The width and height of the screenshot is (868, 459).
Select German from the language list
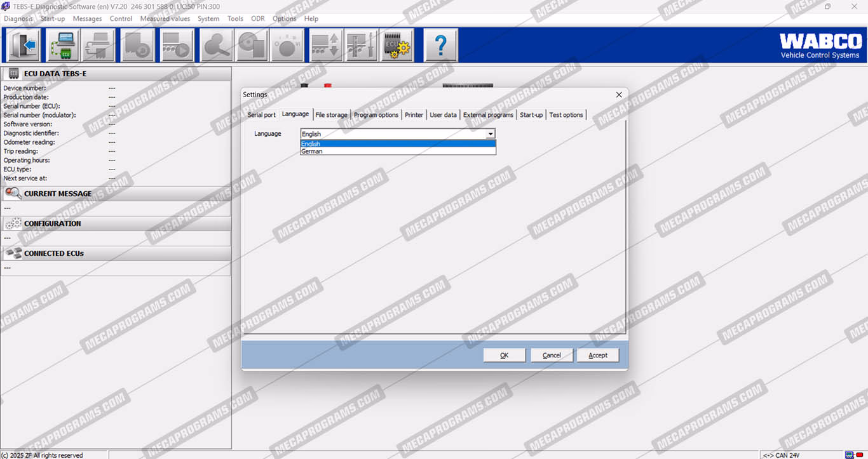click(312, 152)
